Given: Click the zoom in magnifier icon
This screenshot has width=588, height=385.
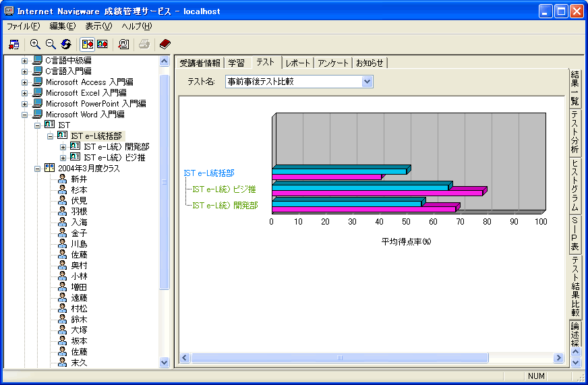Looking at the screenshot, I should click(35, 45).
